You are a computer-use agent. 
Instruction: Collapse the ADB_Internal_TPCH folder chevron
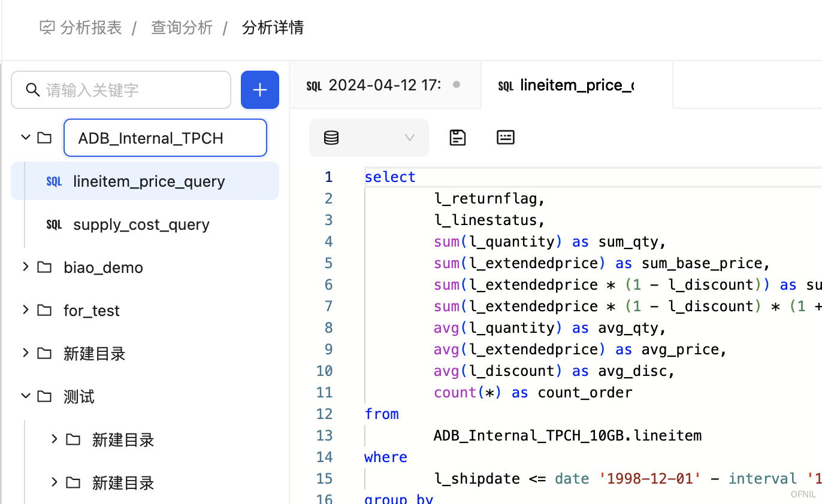tap(26, 138)
